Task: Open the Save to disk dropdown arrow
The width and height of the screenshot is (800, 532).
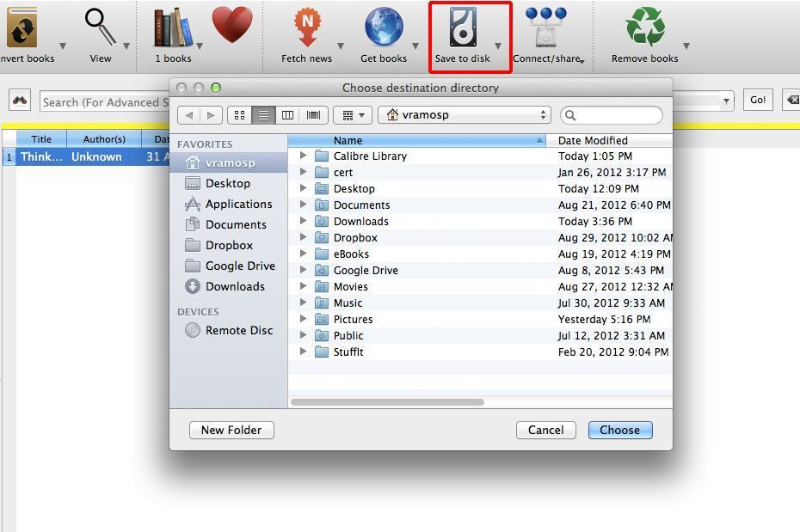Action: coord(498,46)
